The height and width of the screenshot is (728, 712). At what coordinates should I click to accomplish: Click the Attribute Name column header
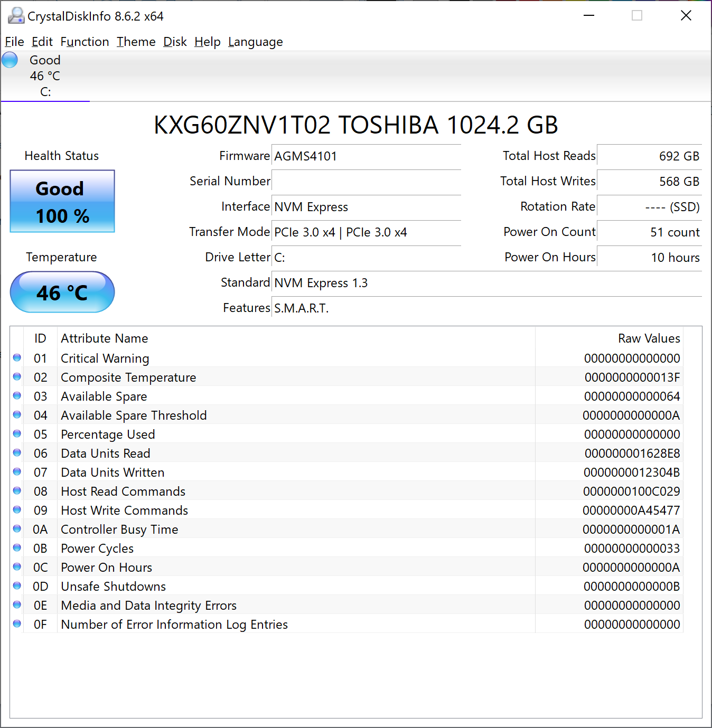(105, 338)
